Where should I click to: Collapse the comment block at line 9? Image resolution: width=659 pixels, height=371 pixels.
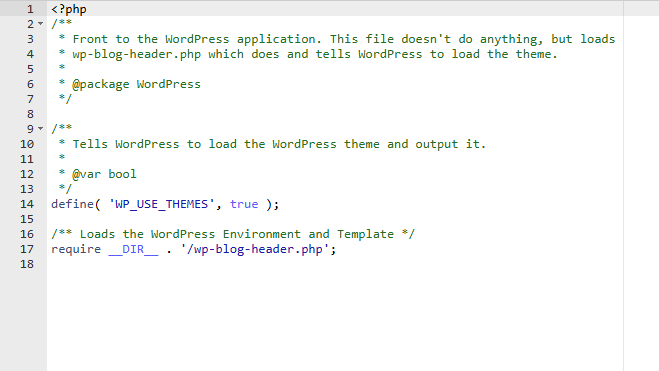point(40,128)
